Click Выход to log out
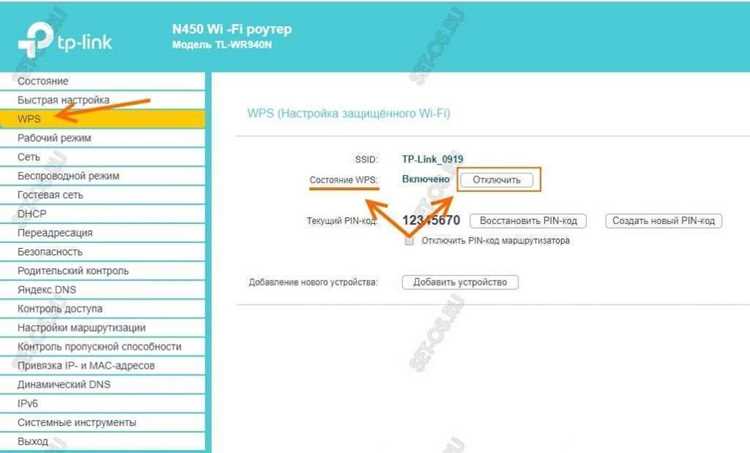 click(x=102, y=441)
